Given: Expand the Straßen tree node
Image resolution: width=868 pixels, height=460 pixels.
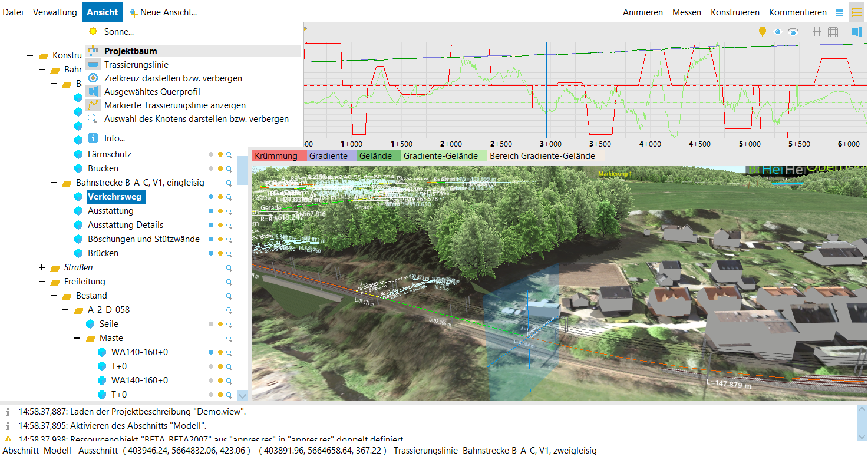Looking at the screenshot, I should 42,267.
